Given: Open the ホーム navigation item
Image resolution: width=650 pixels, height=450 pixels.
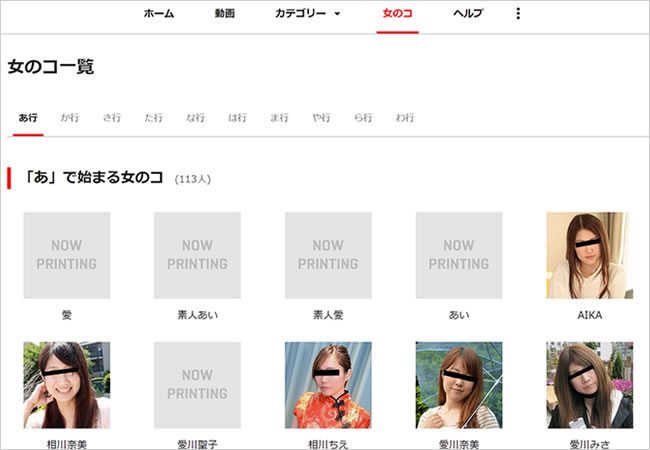Looking at the screenshot, I should pyautogui.click(x=159, y=14).
